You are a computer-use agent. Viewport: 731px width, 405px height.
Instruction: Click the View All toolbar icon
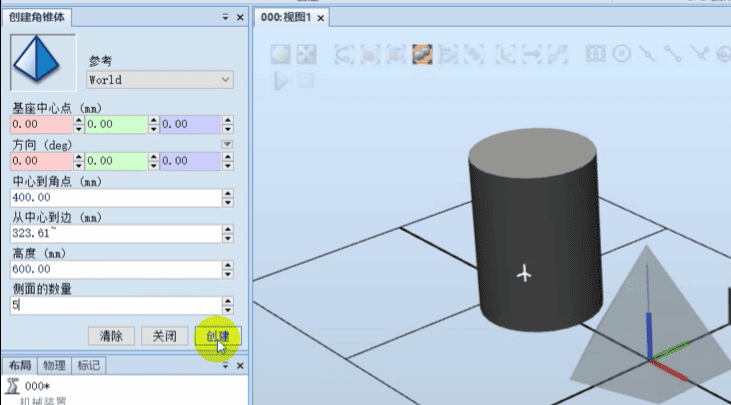281,54
